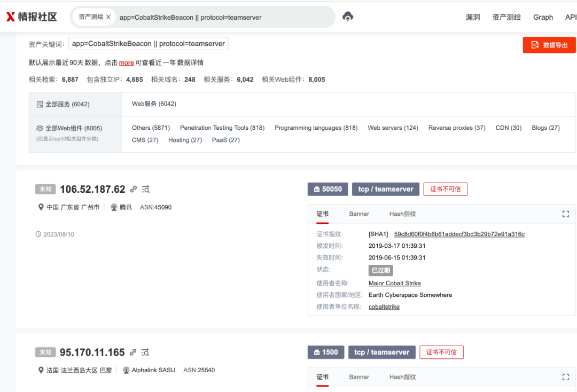The image size is (577, 392).
Task: Open the API navigation item
Action: [571, 17]
